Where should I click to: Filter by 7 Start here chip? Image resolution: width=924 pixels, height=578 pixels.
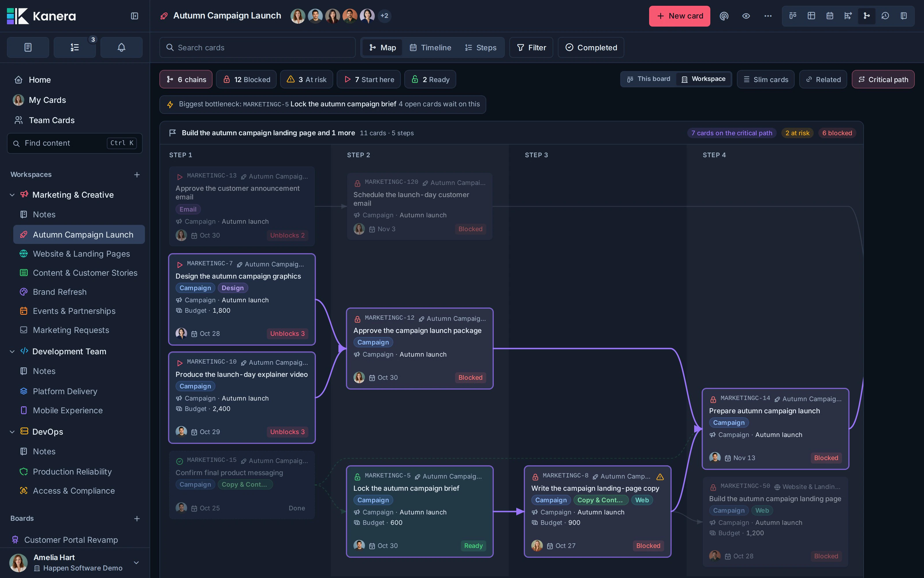pos(369,79)
